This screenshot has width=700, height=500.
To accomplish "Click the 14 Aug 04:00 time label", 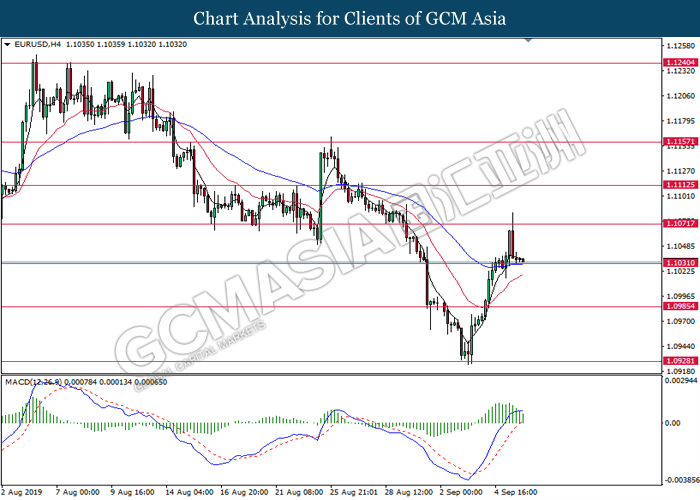I will 189,492.
